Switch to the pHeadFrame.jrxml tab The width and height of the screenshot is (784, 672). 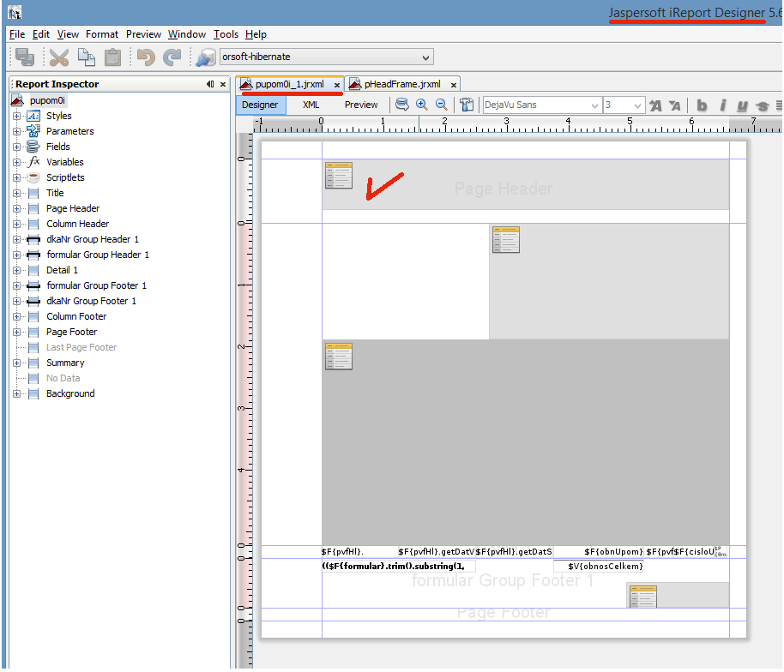pos(401,84)
